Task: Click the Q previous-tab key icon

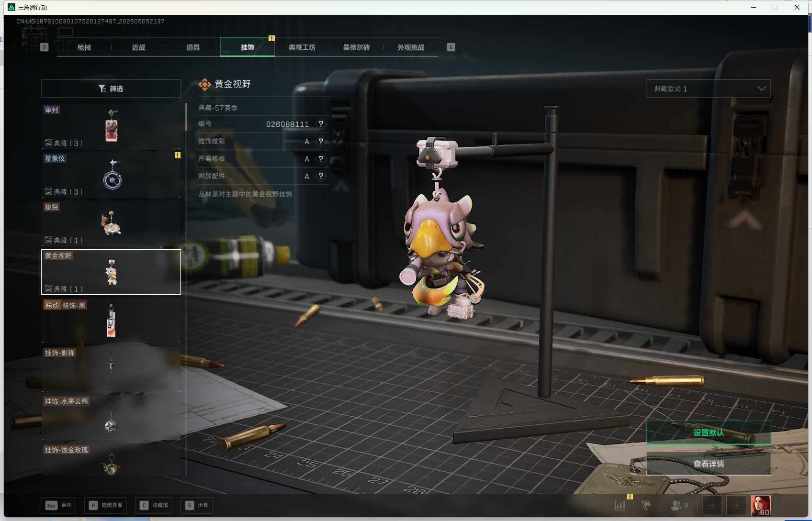Action: (x=45, y=47)
